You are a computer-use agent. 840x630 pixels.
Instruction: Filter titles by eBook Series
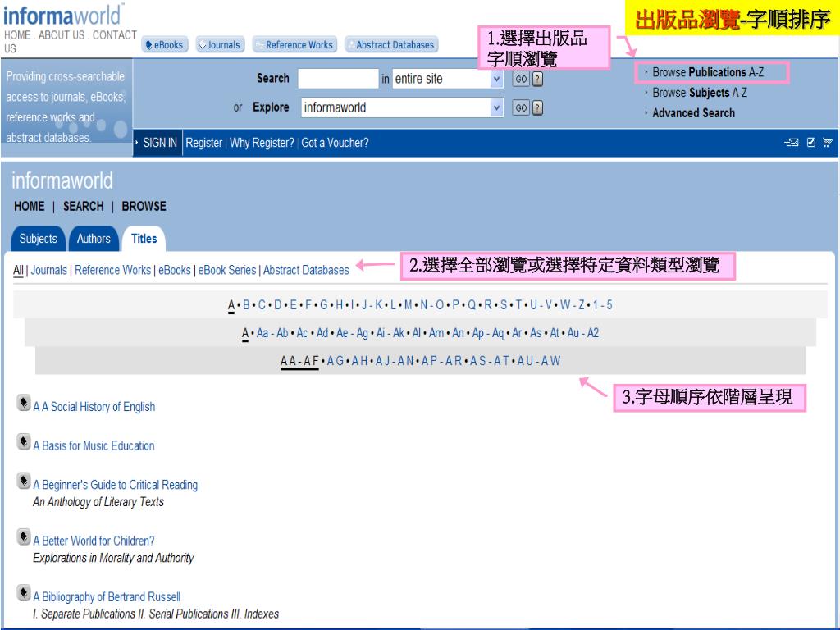[227, 270]
